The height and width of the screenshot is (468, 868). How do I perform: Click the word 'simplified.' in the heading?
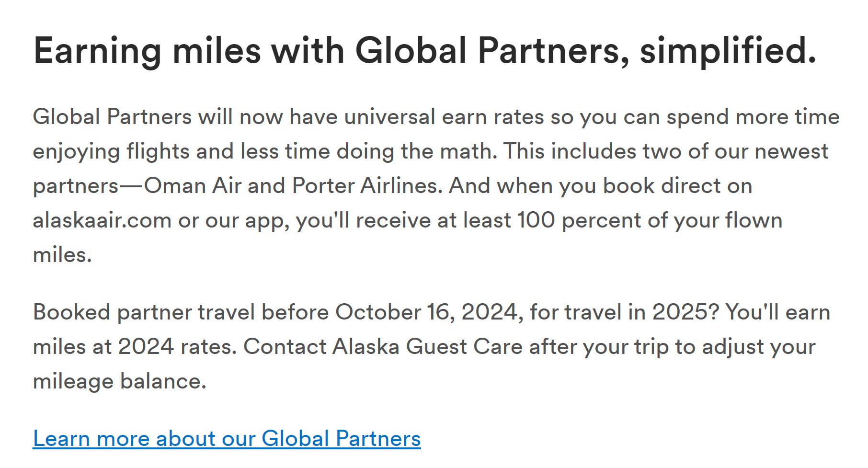click(x=728, y=51)
